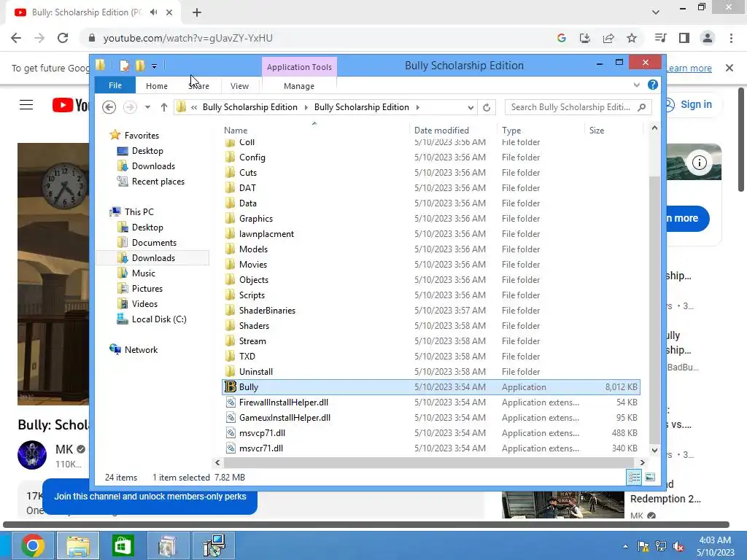This screenshot has height=560, width=747.
Task: Click the Search Bully Scholarship Edition box
Action: coord(578,107)
